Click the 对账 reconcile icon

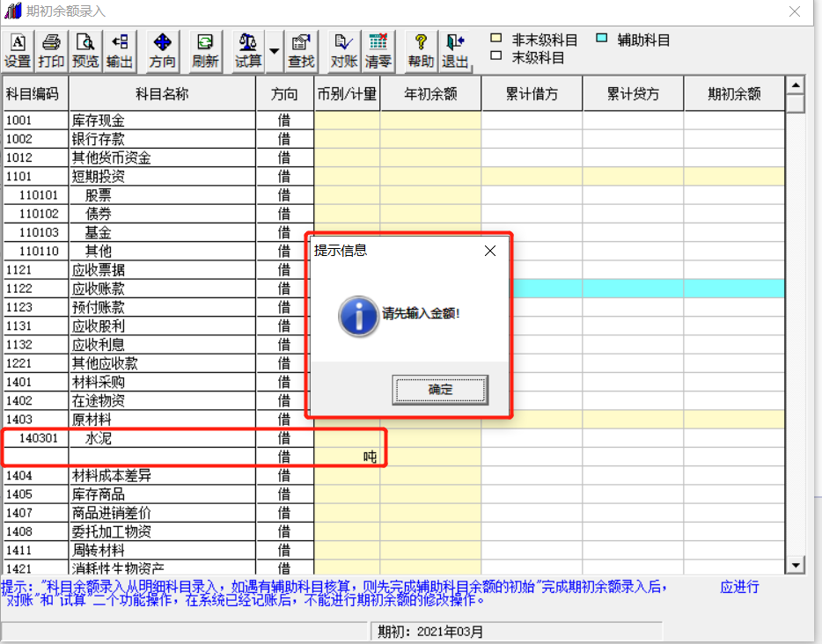[344, 51]
